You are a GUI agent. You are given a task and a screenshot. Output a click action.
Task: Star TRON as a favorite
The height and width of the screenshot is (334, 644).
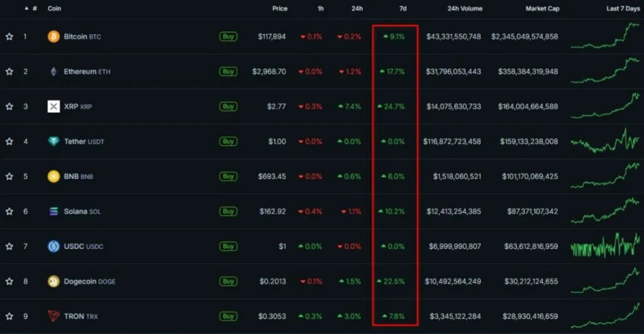tap(9, 316)
